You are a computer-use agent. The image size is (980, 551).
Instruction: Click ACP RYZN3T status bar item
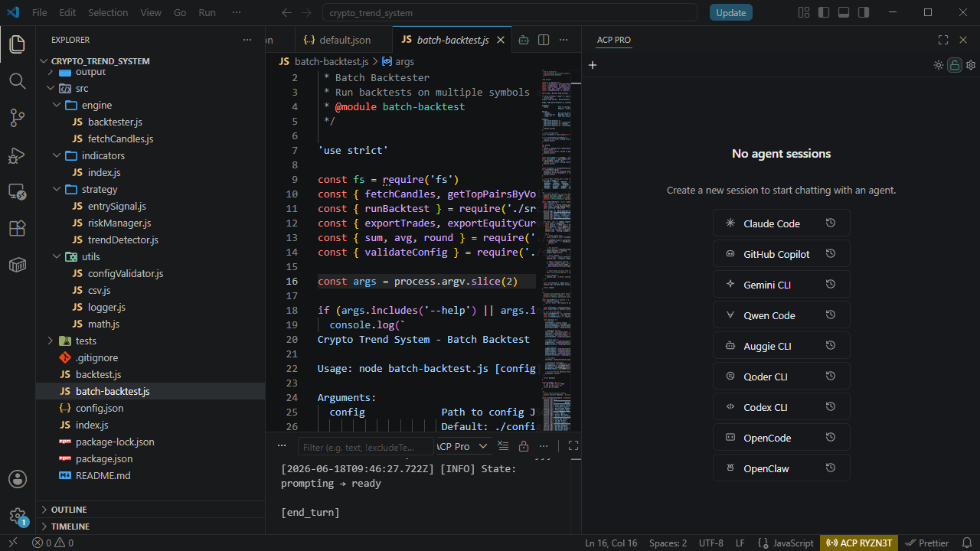point(860,543)
